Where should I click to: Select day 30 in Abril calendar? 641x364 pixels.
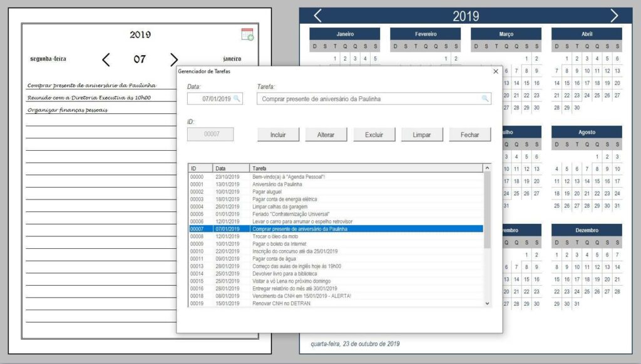(577, 108)
